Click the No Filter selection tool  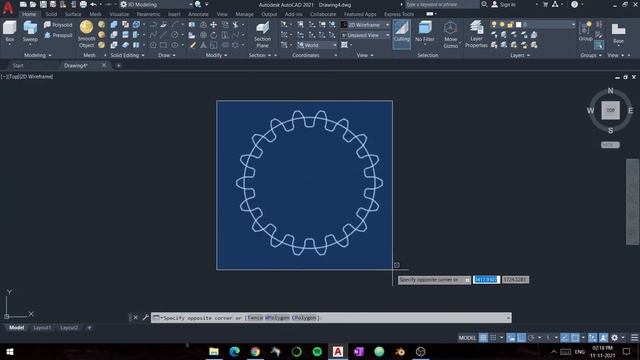(424, 32)
